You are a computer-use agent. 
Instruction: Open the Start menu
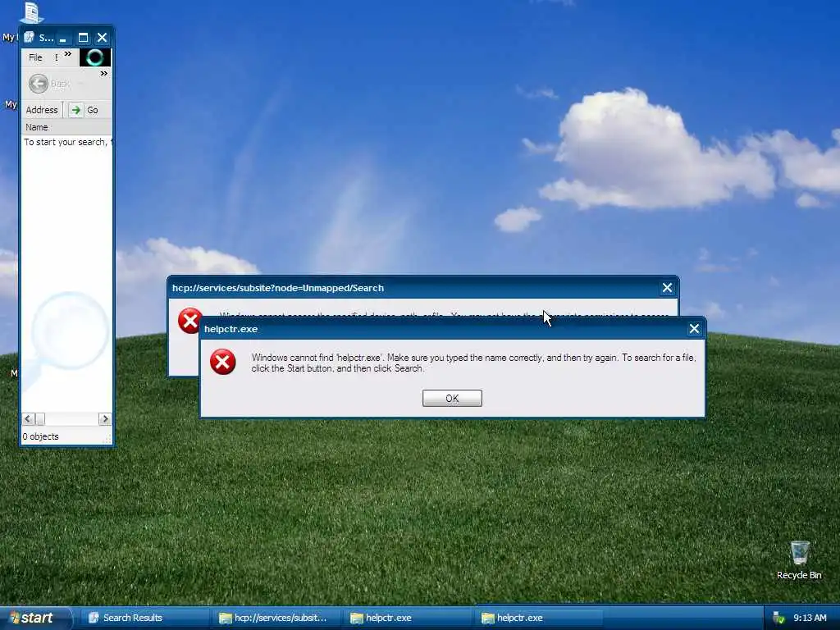(35, 618)
